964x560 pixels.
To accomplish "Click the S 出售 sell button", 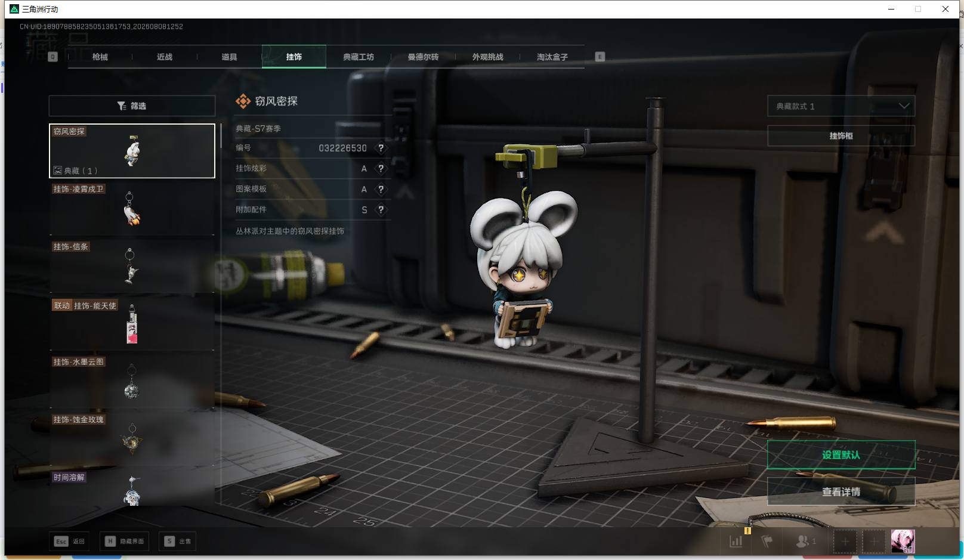I will pos(178,541).
